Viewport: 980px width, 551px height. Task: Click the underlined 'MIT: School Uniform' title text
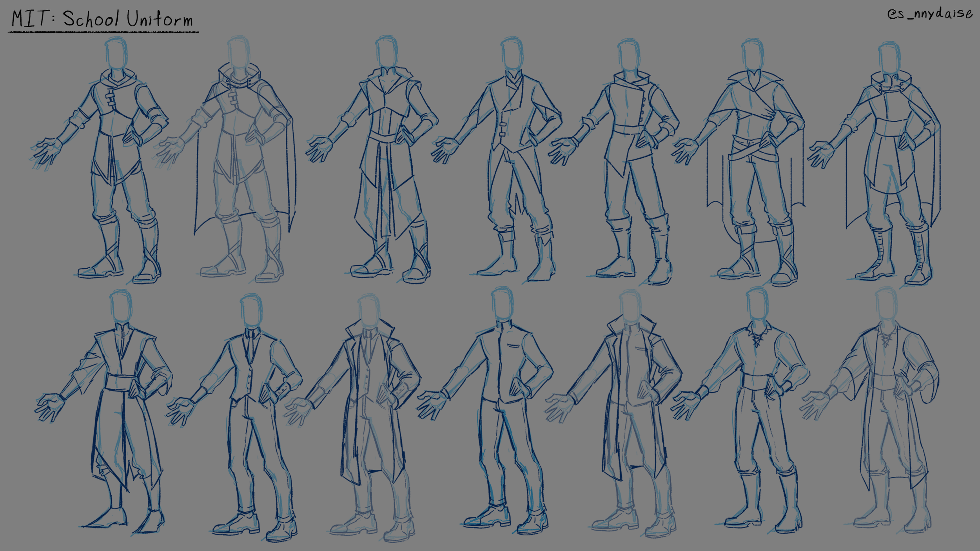click(x=102, y=18)
